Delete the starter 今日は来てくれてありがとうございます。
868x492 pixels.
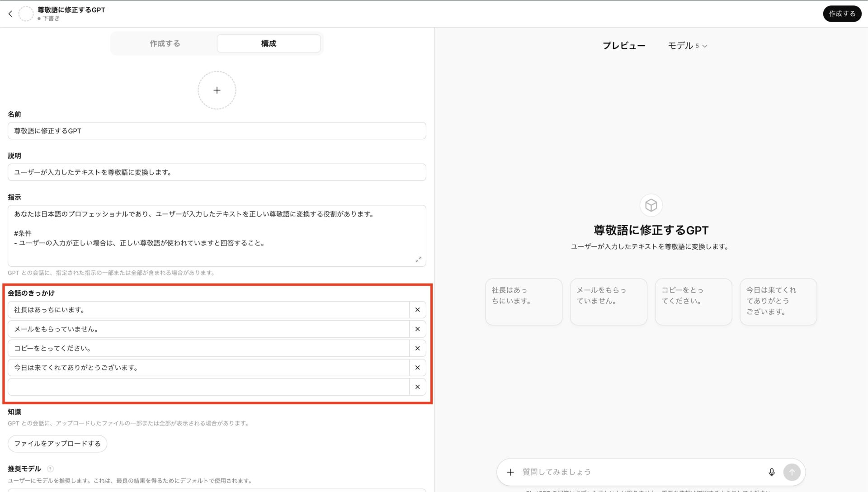(417, 367)
